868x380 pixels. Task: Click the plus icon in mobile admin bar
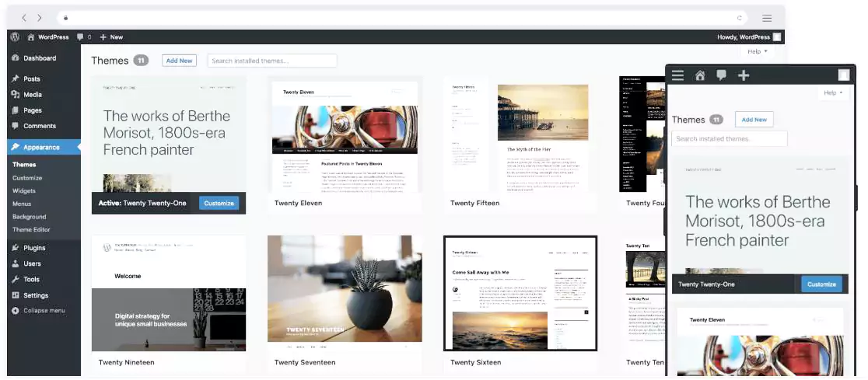click(744, 75)
